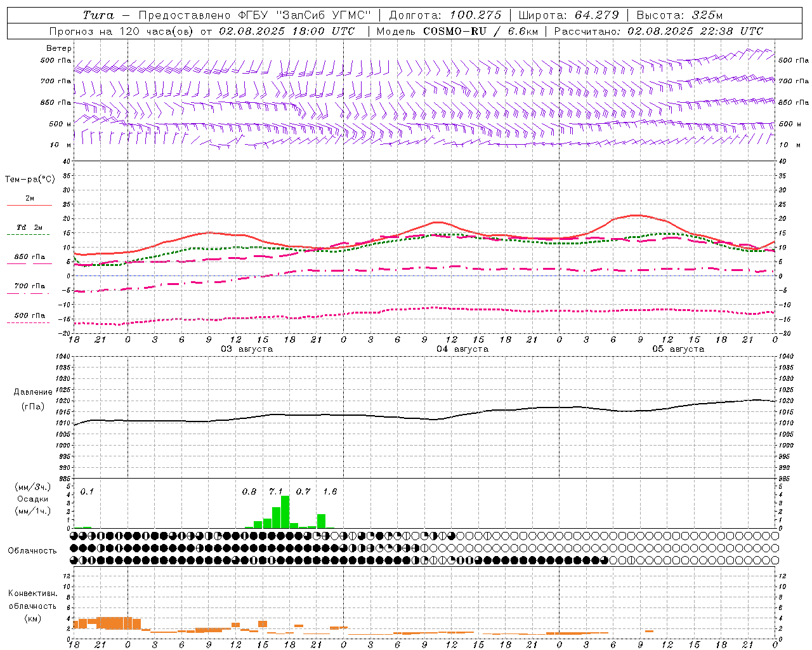
Task: Click the left "500 м" wind level label
Action: click(60, 124)
